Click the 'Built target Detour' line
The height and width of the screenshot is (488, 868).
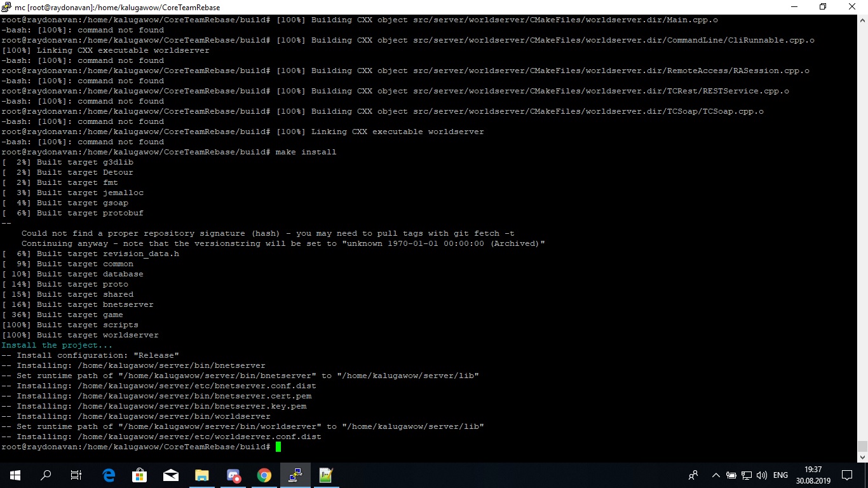(x=67, y=172)
